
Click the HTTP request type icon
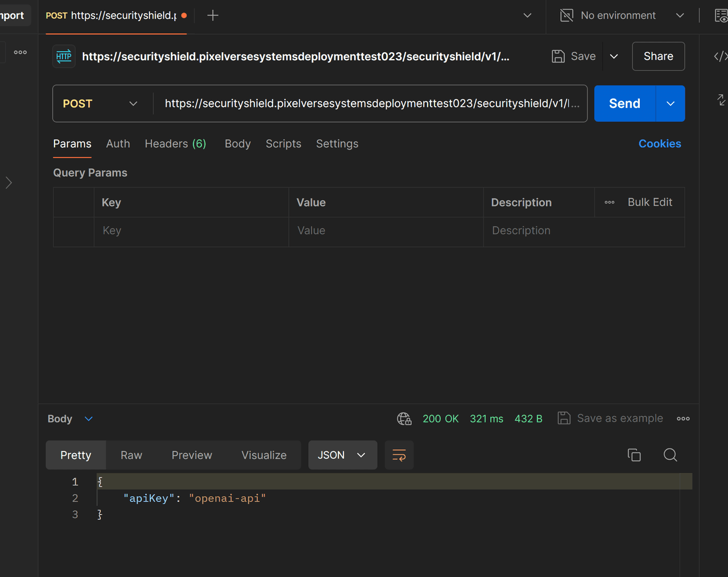tap(64, 56)
